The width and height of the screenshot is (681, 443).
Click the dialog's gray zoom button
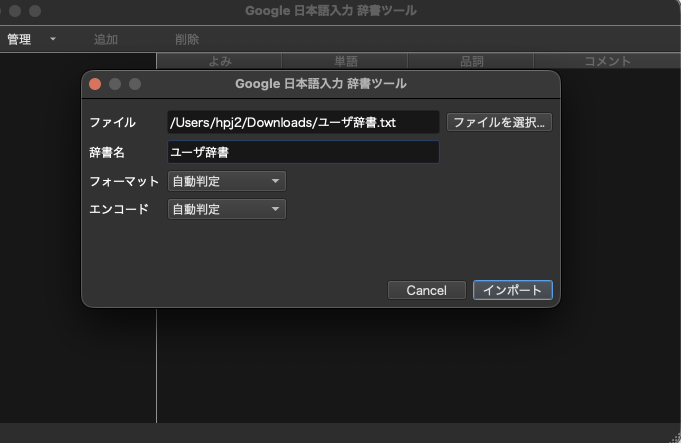(135, 84)
